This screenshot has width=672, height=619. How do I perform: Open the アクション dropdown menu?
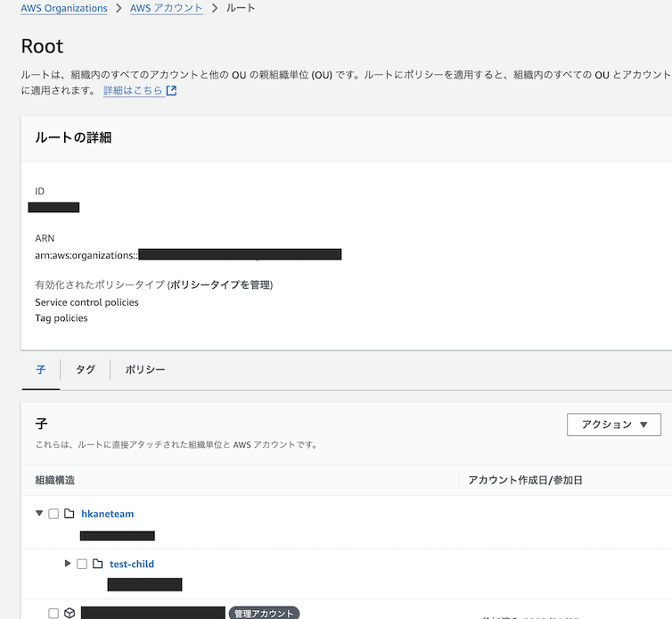(x=614, y=425)
